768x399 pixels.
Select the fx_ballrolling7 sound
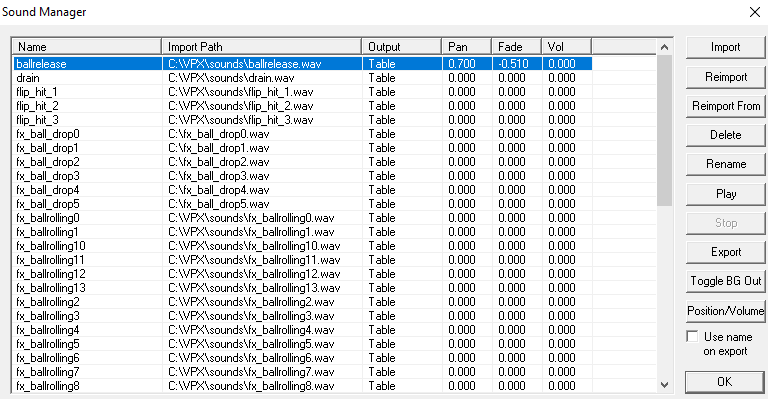[x=303, y=372]
